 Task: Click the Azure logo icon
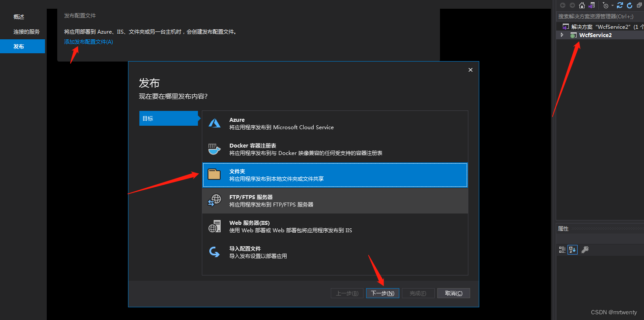coord(215,124)
